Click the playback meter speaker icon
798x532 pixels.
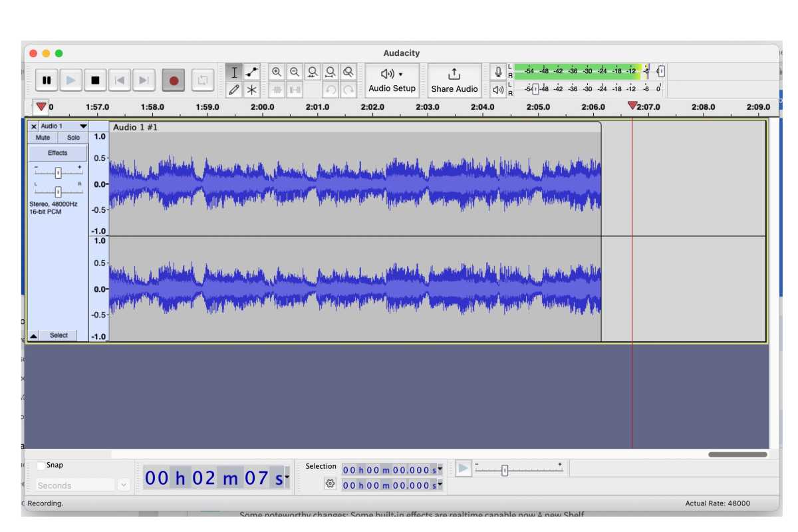tap(498, 89)
